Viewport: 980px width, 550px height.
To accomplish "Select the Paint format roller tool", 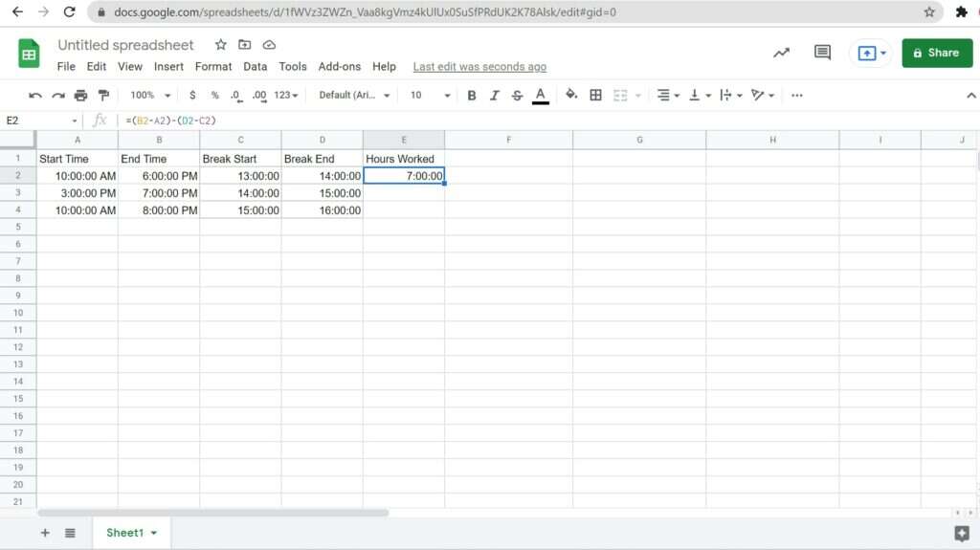I will [103, 96].
